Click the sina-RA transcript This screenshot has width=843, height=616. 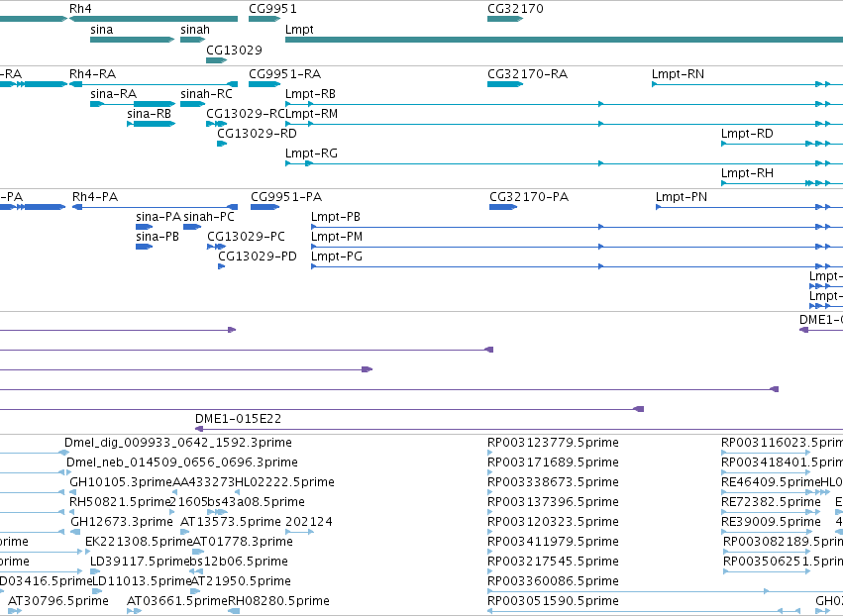point(133,104)
